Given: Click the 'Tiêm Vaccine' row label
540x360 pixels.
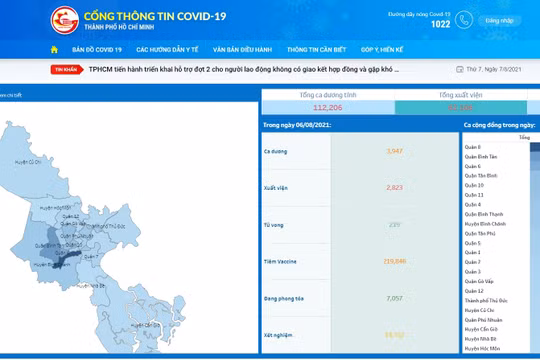Looking at the screenshot, I should (280, 261).
